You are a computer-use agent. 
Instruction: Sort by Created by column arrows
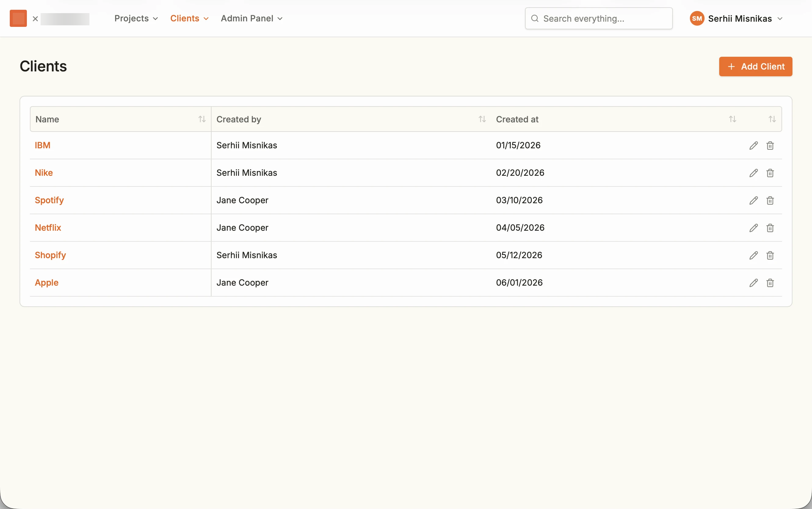coord(482,119)
